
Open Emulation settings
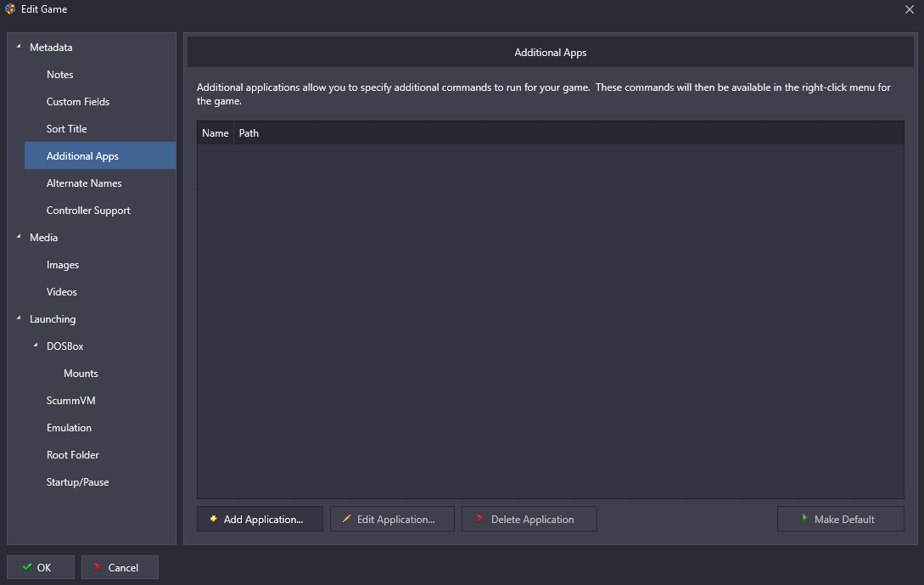tap(69, 428)
